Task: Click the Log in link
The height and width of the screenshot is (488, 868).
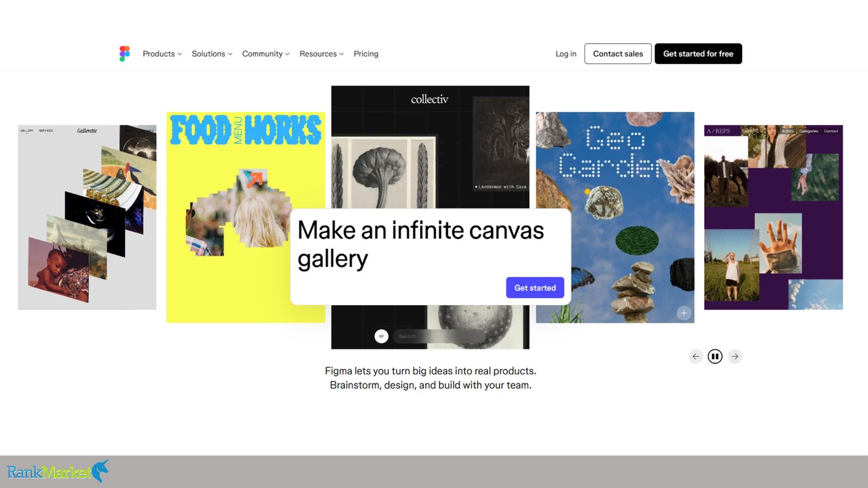Action: pyautogui.click(x=566, y=54)
